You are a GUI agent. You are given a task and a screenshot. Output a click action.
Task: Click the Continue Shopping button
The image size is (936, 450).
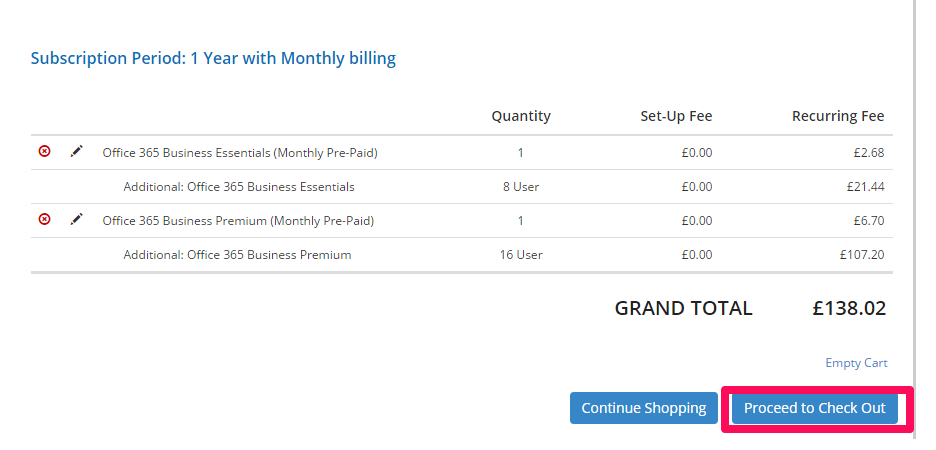click(x=644, y=408)
